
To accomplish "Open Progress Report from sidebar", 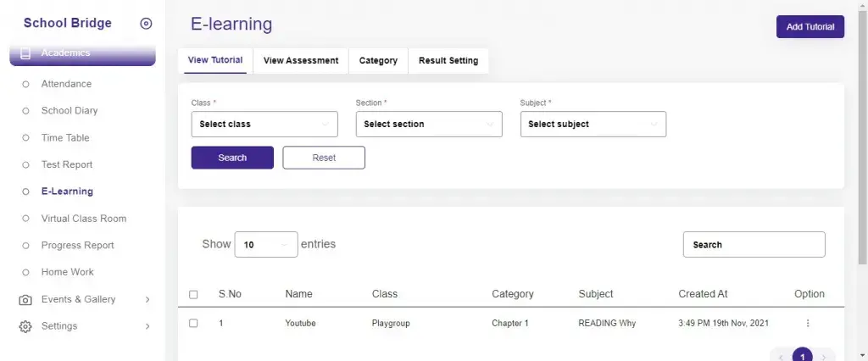I will 77,245.
